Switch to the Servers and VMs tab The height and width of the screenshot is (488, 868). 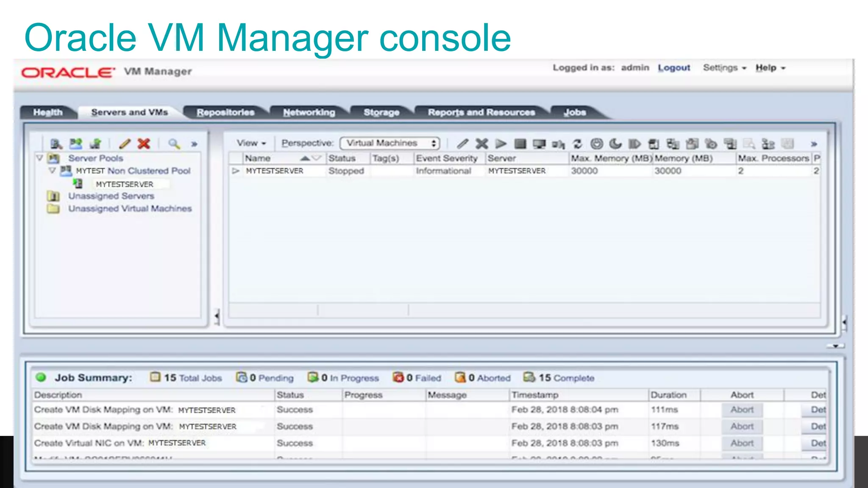pos(130,112)
